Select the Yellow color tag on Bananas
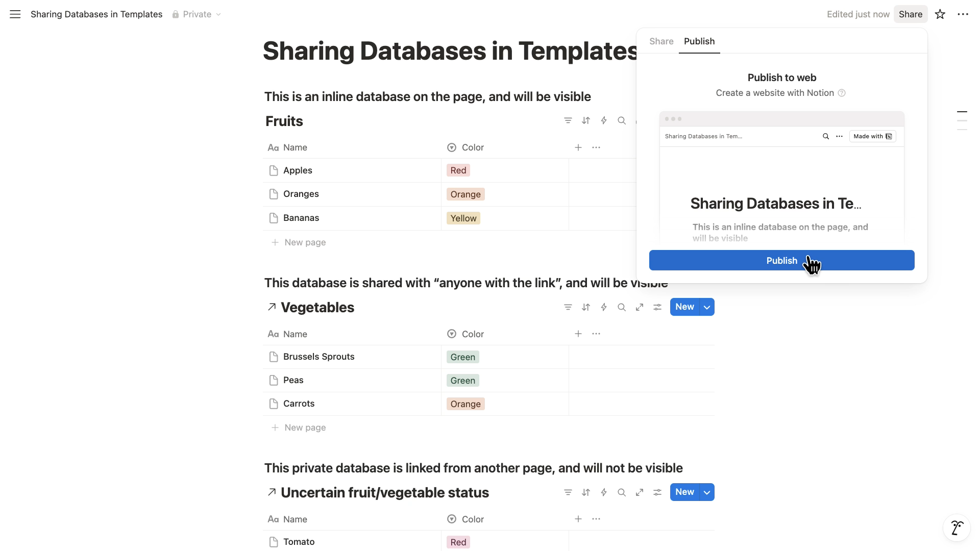980x551 pixels. coord(462,218)
